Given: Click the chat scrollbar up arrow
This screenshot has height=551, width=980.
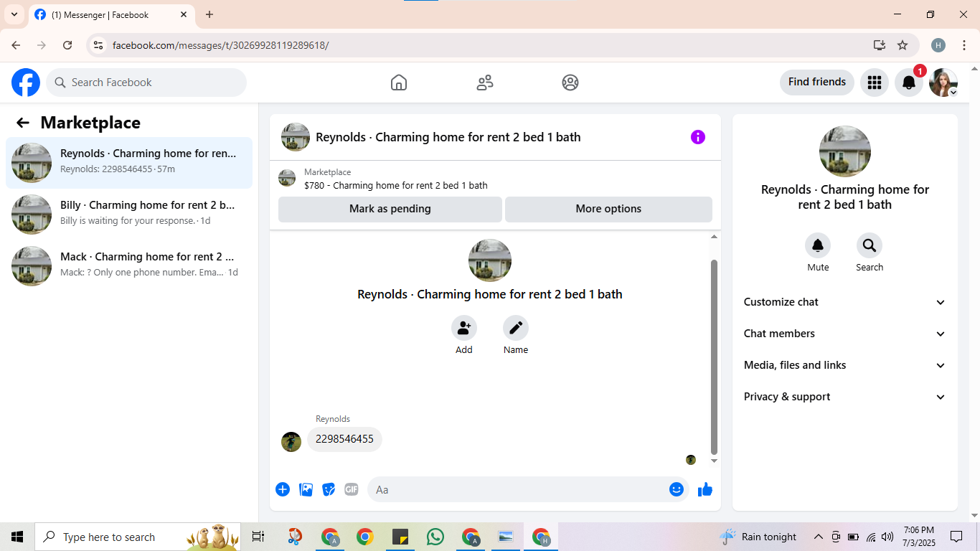Looking at the screenshot, I should tap(714, 236).
